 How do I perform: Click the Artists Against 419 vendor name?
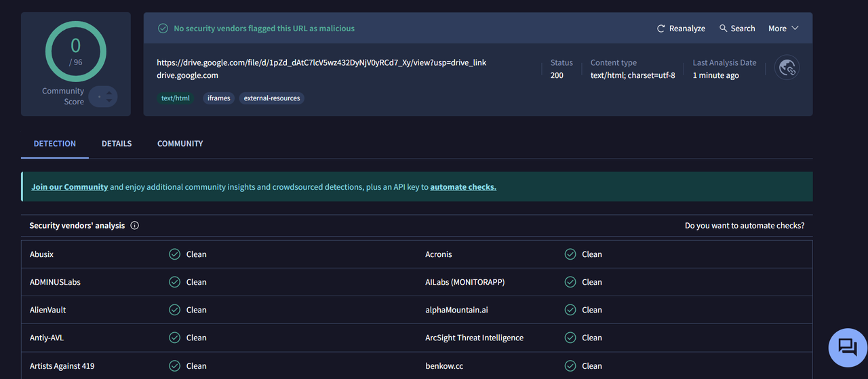click(62, 366)
